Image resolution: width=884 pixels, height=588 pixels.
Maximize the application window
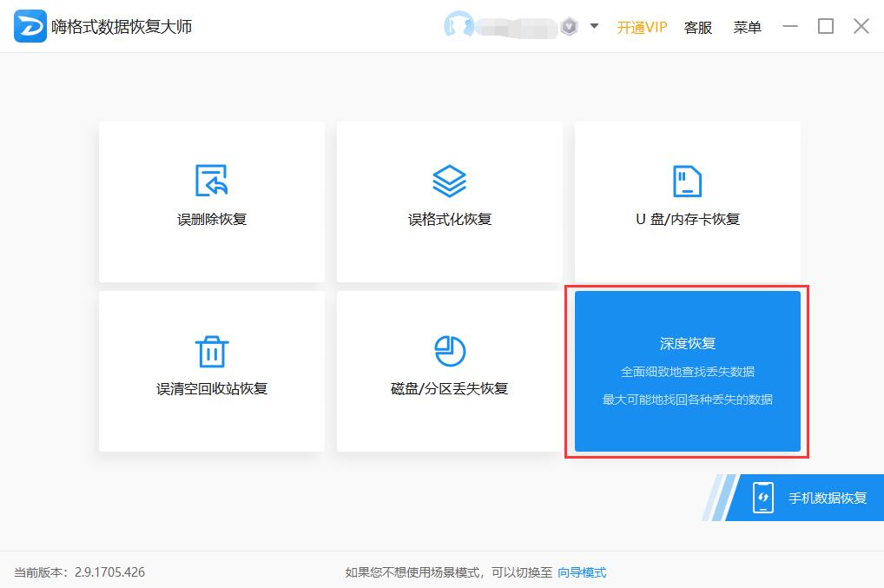coord(826,26)
